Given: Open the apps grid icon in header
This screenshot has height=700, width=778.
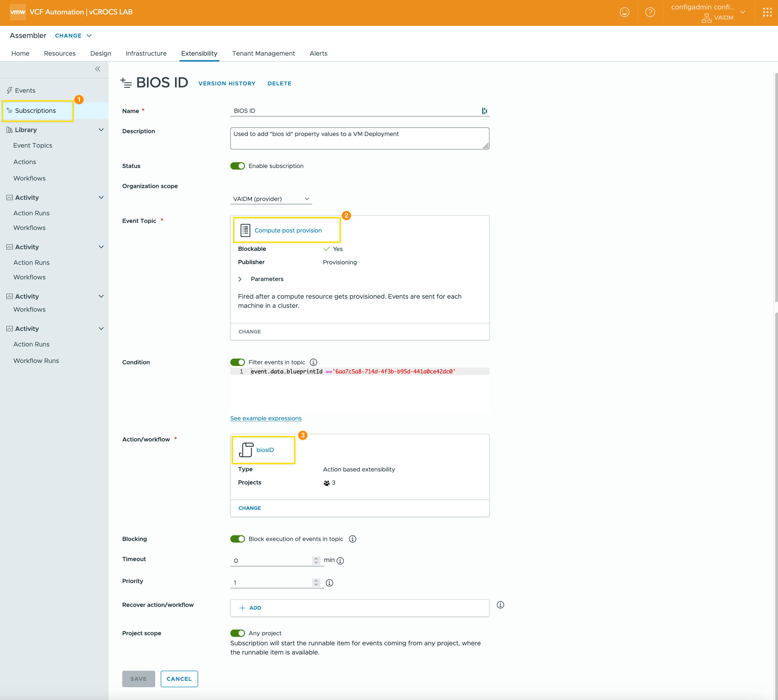Looking at the screenshot, I should 767,12.
